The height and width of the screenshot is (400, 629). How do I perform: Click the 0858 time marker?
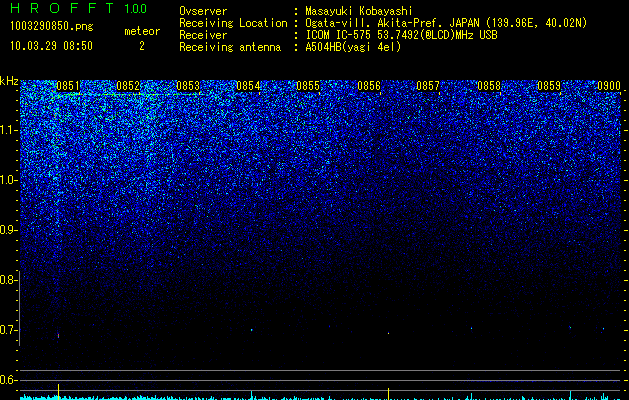tap(489, 86)
